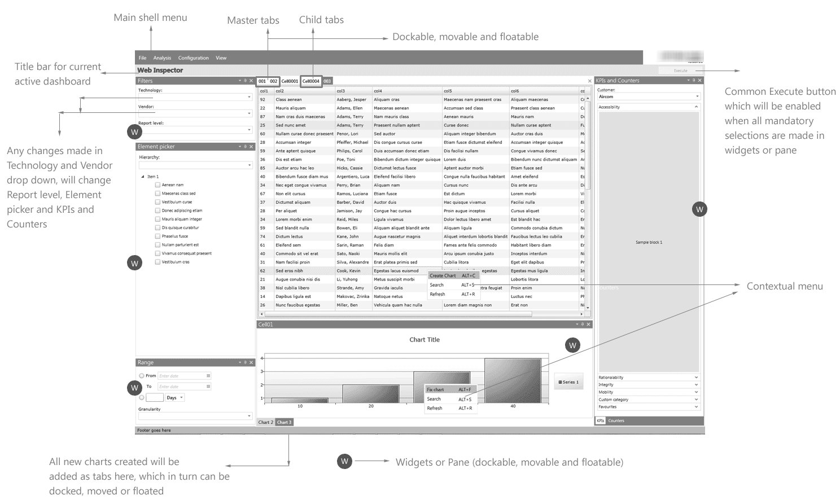Collapse the Item 1 tree node
The height and width of the screenshot is (504, 840).
(143, 177)
